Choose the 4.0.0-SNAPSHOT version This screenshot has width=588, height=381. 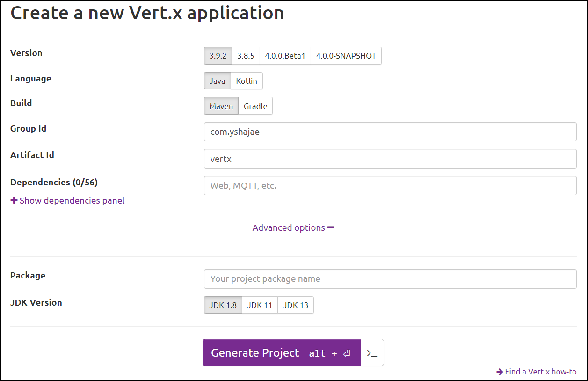click(x=346, y=56)
